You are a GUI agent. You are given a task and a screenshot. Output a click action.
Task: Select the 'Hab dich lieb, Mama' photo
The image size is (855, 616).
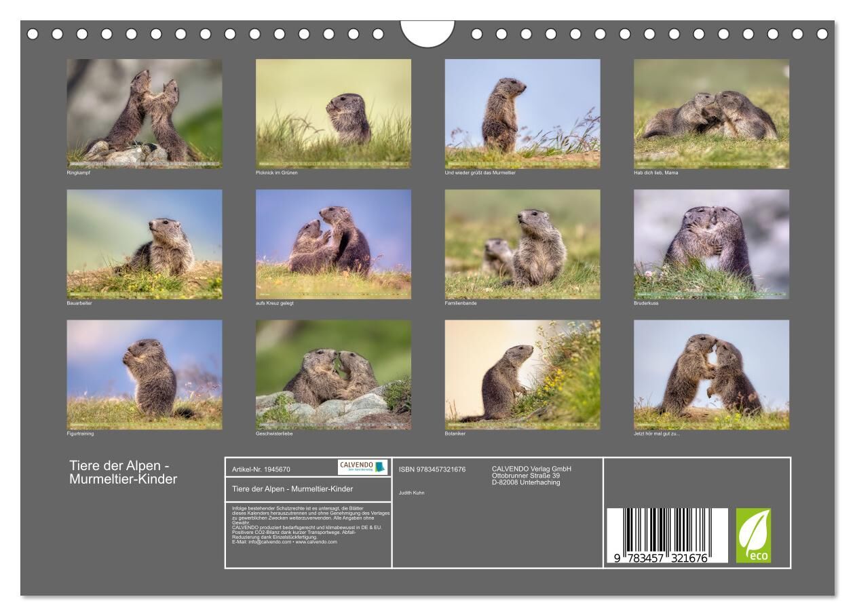click(711, 113)
